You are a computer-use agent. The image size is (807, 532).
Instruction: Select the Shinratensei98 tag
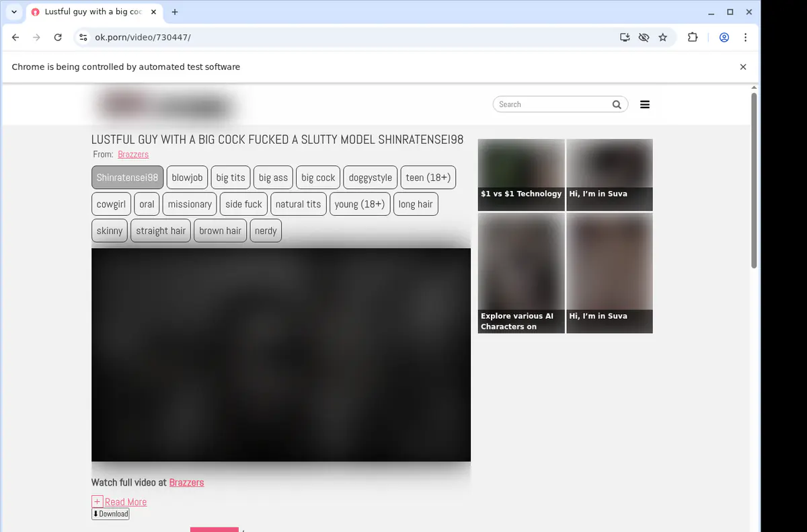(x=127, y=178)
